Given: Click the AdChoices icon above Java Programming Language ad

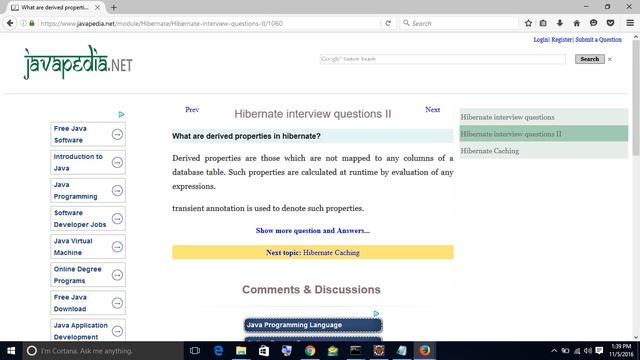Looking at the screenshot, I should (376, 313).
